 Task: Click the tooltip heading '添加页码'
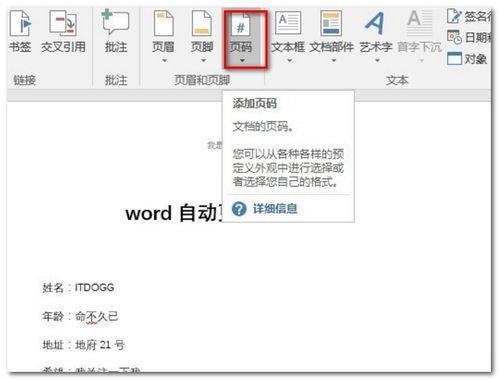click(x=254, y=103)
